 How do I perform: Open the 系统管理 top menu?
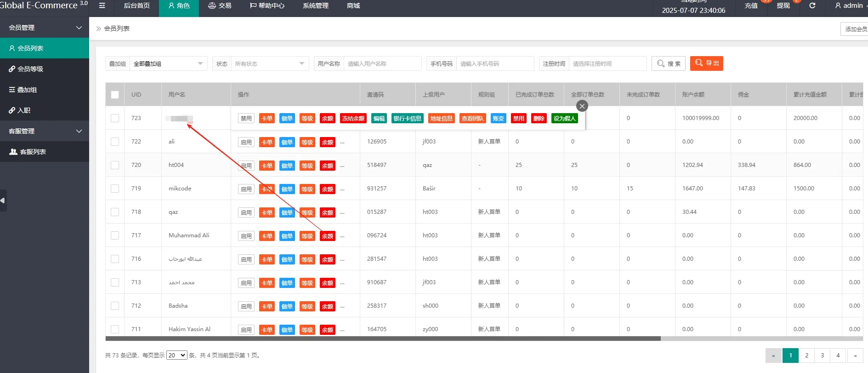[315, 6]
